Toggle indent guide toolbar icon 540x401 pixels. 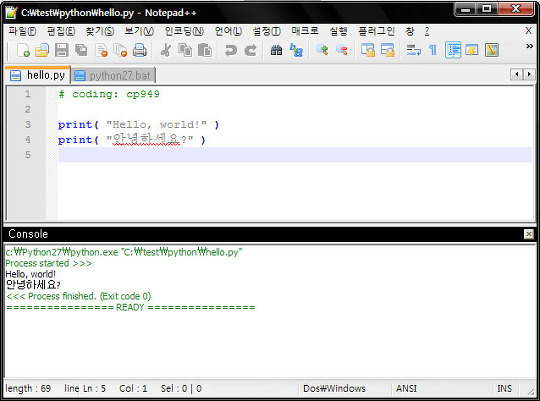[453, 50]
